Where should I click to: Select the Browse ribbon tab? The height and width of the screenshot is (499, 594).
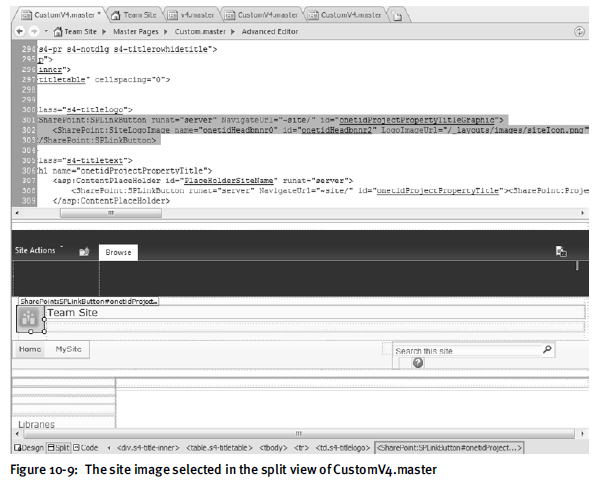pyautogui.click(x=118, y=252)
